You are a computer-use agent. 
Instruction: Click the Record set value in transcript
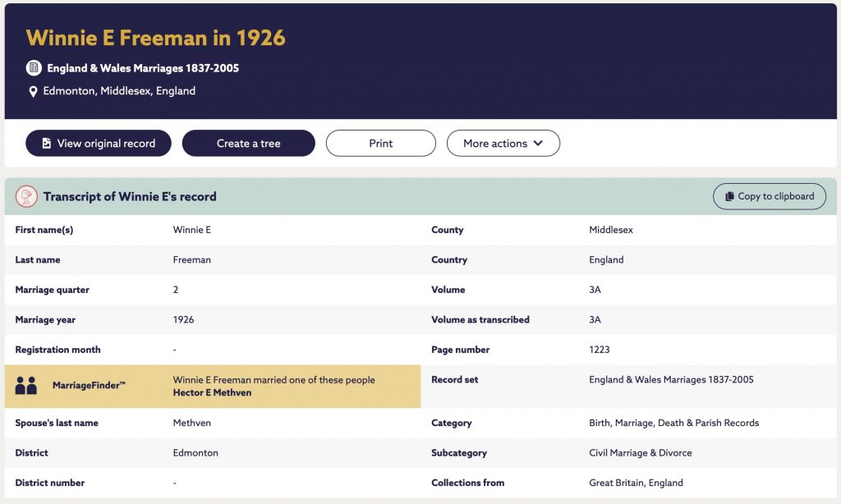pyautogui.click(x=671, y=379)
